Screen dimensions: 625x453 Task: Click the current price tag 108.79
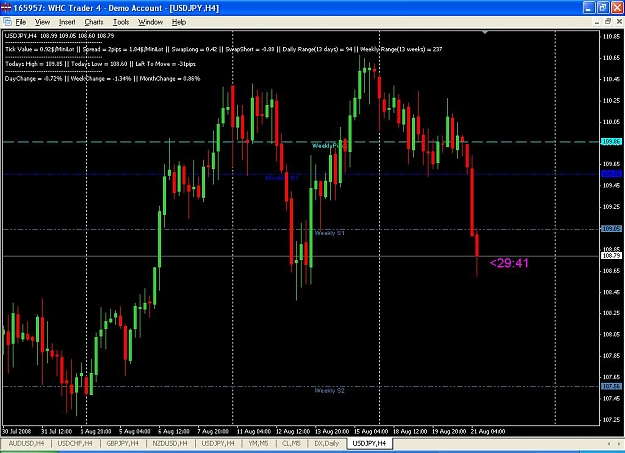click(x=611, y=255)
